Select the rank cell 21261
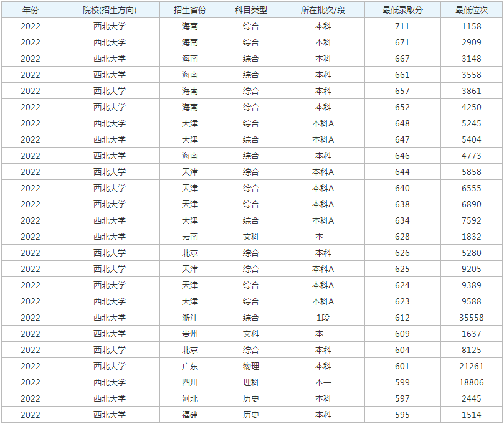 [472, 366]
